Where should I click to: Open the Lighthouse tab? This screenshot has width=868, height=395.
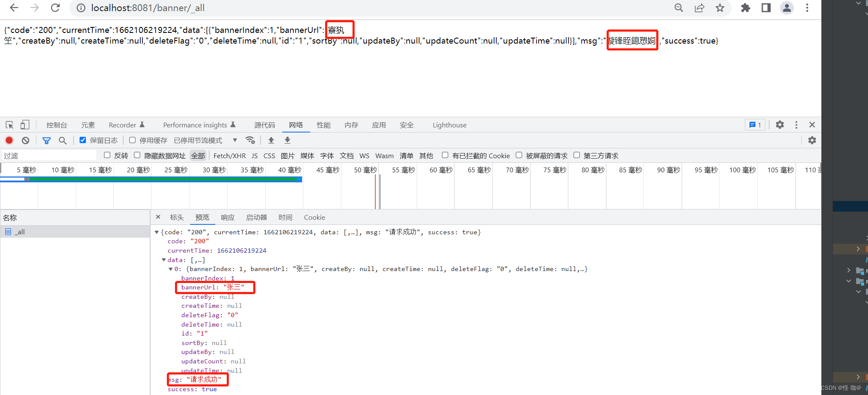(450, 125)
